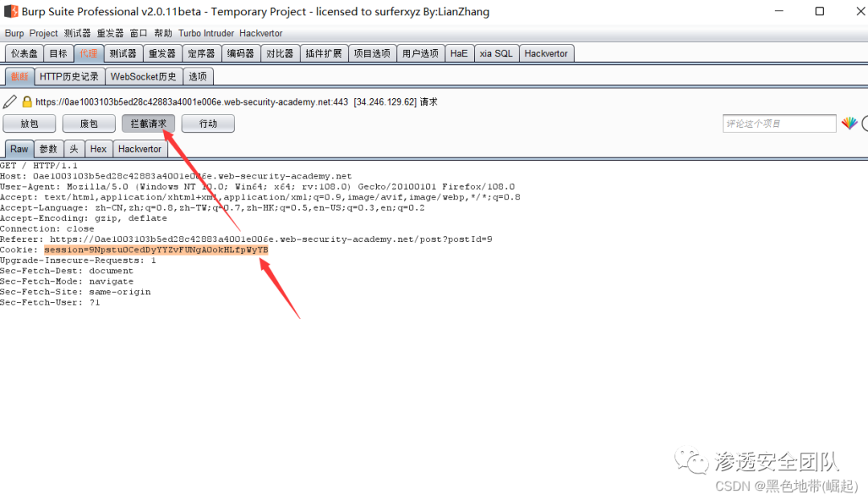Screen dimensions: 868x500
Task: Click the padlock HTTPS icon
Action: coord(27,102)
